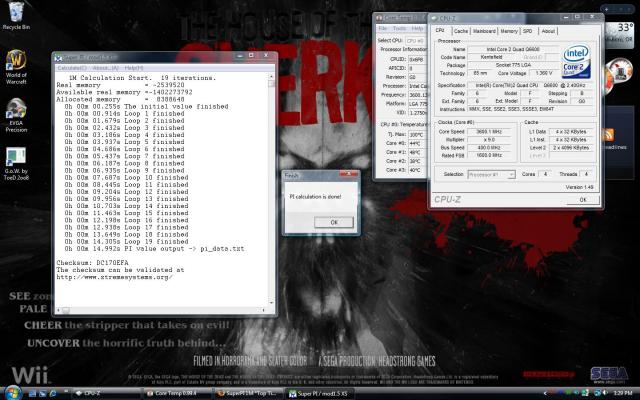Click the Super PI horizontal scrollbar left arrow

(58, 310)
